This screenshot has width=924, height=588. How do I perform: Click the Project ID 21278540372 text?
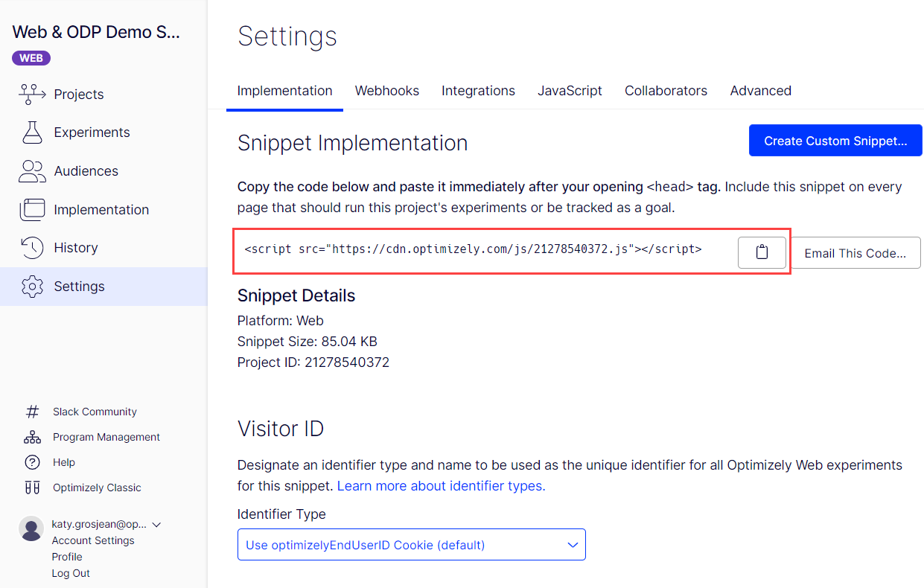click(313, 362)
